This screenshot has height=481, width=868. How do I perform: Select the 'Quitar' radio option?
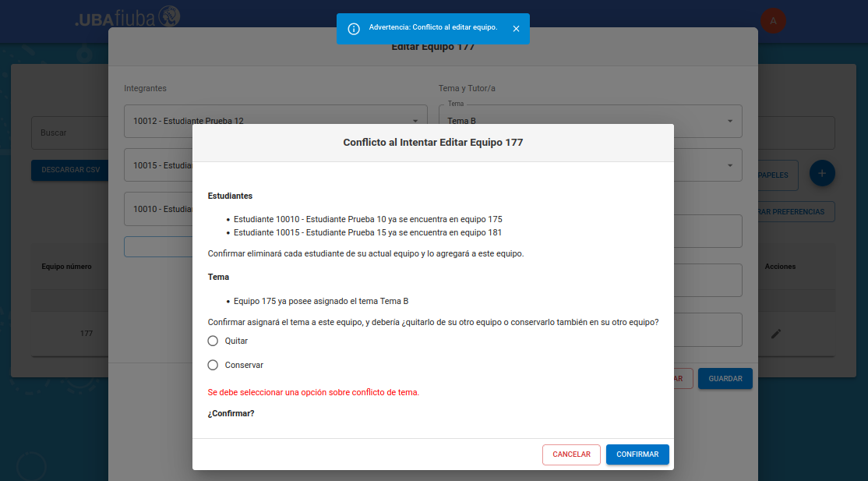[x=213, y=341]
